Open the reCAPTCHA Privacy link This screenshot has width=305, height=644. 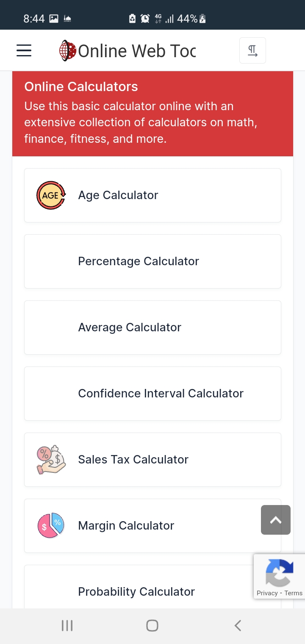[x=267, y=593]
